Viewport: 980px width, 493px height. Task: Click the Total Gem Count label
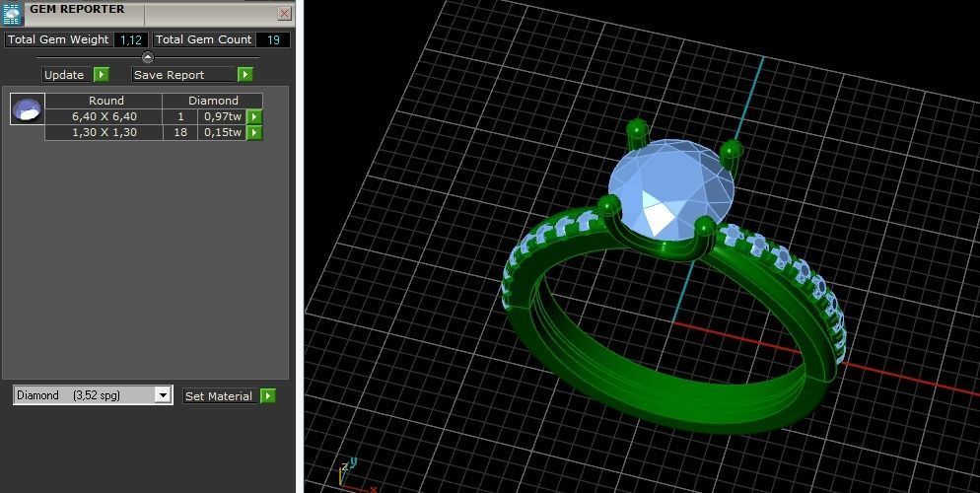(x=203, y=40)
